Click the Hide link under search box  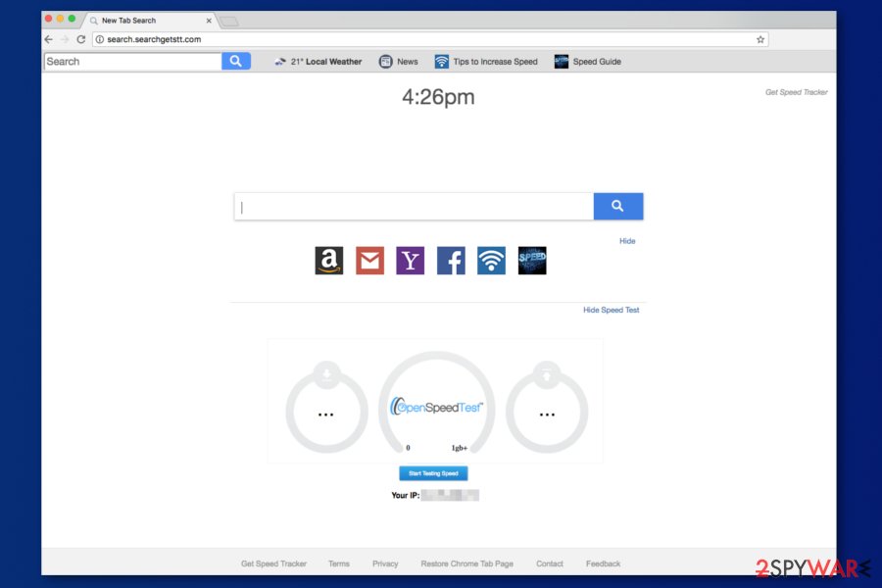pyautogui.click(x=627, y=241)
